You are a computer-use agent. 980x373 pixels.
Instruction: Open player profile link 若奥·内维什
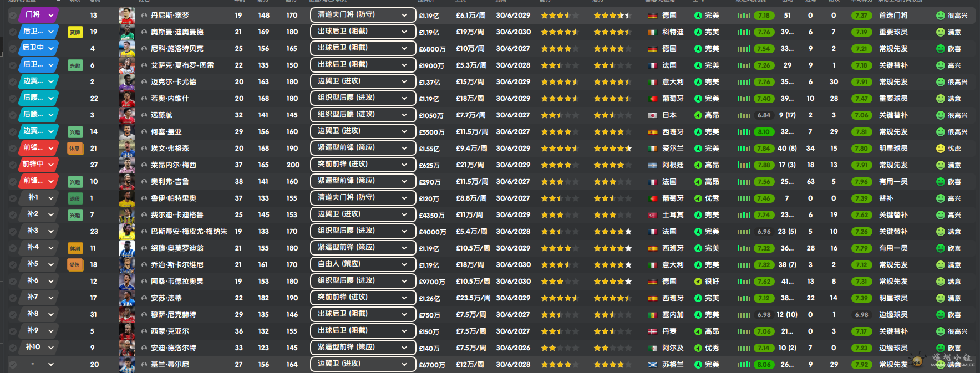tap(170, 99)
